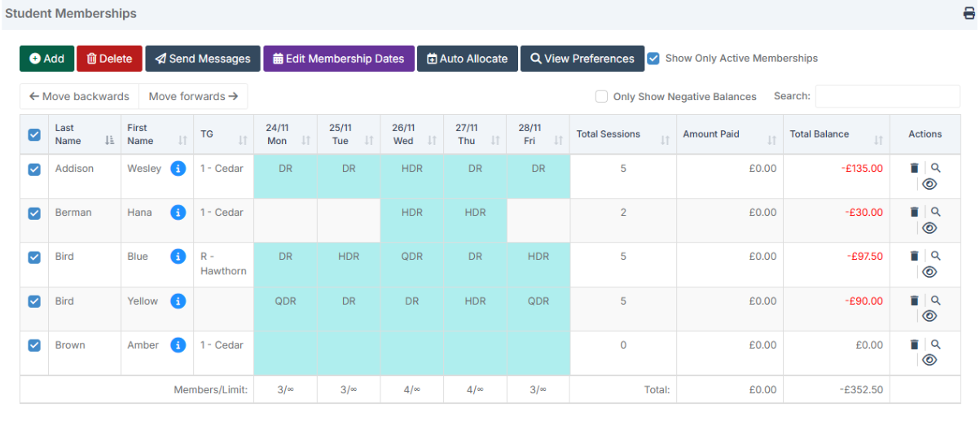980x421 pixels.
Task: Click magnifier icon in Berman's actions
Action: [936, 212]
